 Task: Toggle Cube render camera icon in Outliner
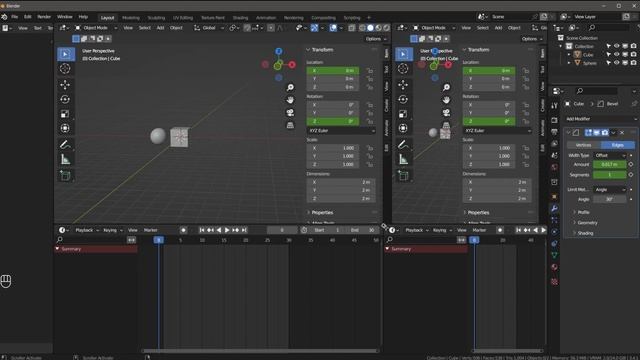(633, 54)
